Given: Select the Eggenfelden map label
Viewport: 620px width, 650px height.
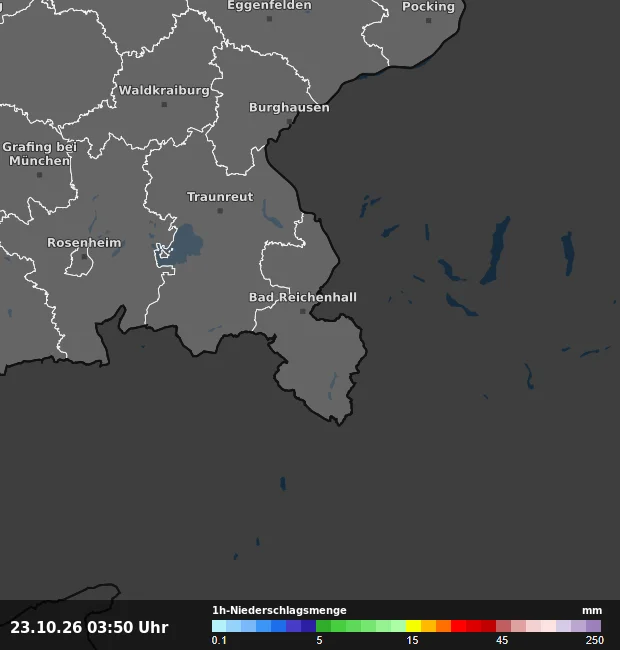Looking at the screenshot, I should [x=269, y=5].
